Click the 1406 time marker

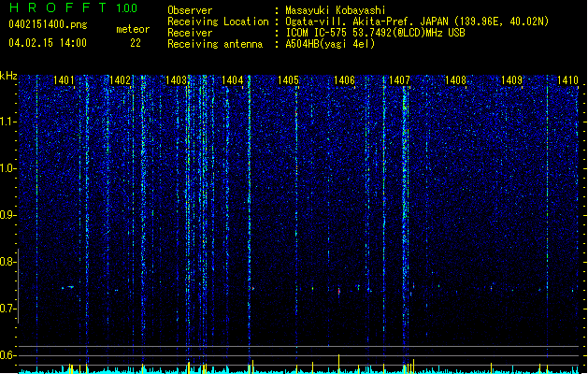coord(344,80)
